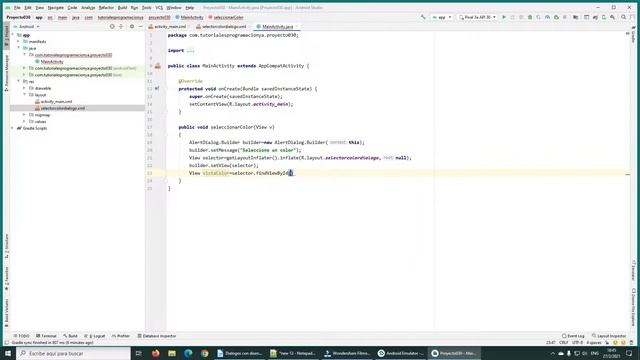
Task: Collapse the res folder
Action: 18,82
